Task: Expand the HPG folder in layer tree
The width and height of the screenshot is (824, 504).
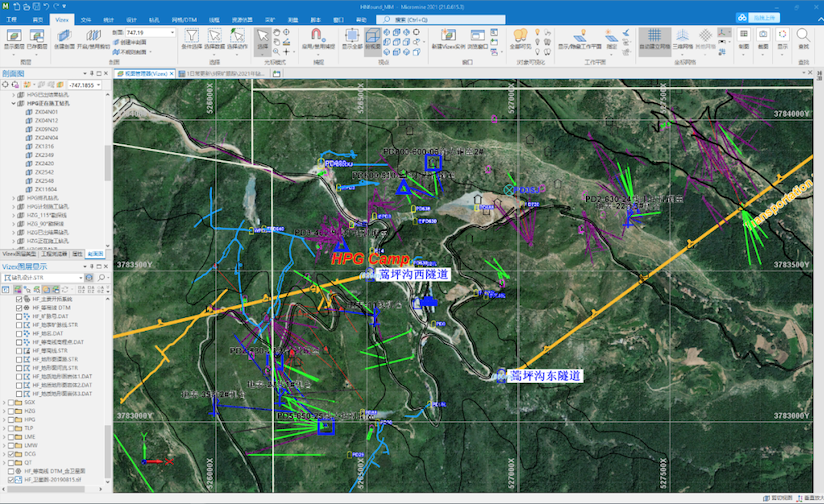Action: point(6,419)
